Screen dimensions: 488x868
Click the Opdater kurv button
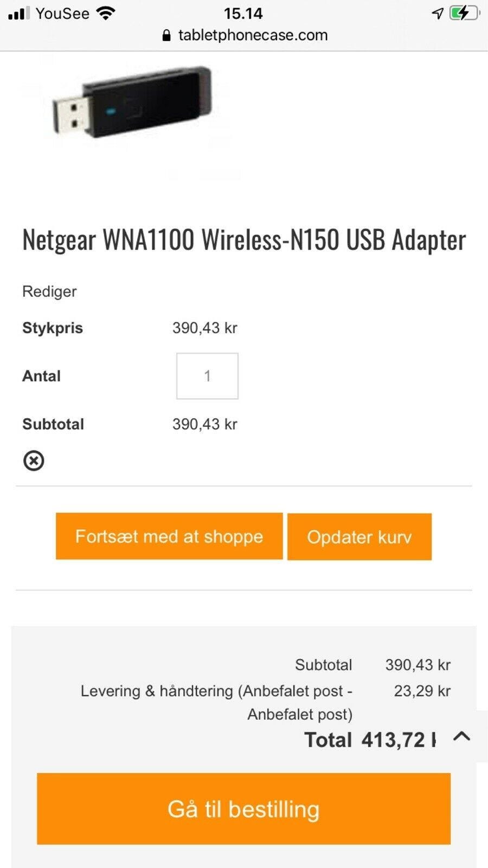pyautogui.click(x=359, y=537)
